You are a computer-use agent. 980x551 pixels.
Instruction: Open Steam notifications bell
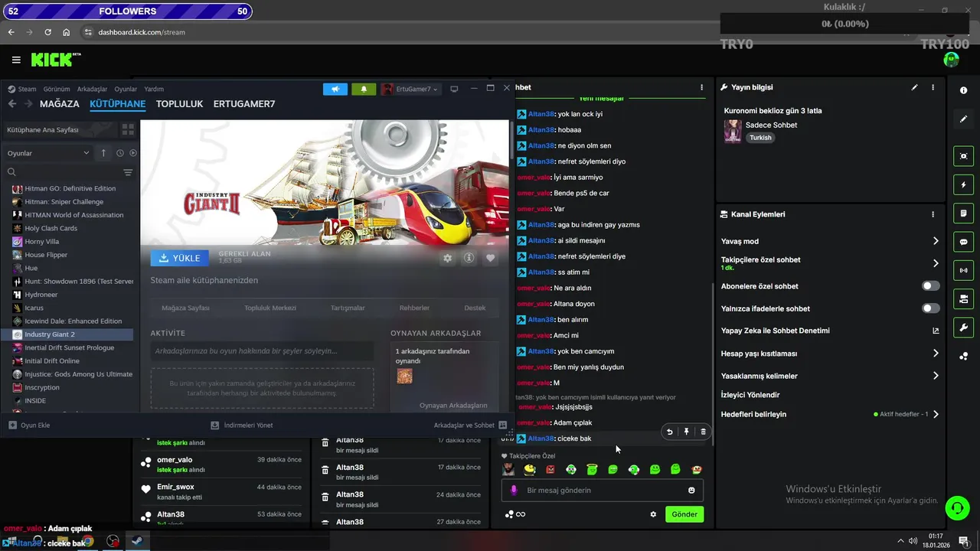pyautogui.click(x=364, y=89)
